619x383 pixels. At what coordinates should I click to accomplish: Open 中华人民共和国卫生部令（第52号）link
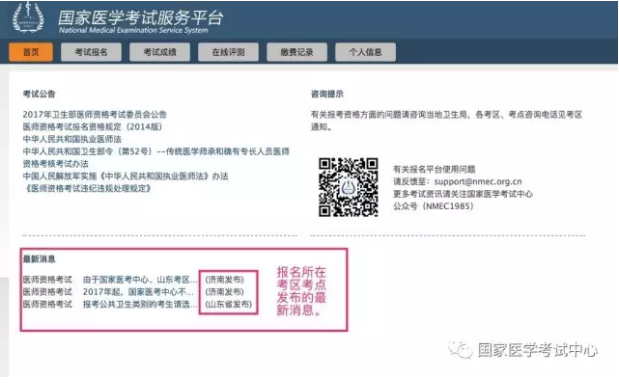point(156,158)
